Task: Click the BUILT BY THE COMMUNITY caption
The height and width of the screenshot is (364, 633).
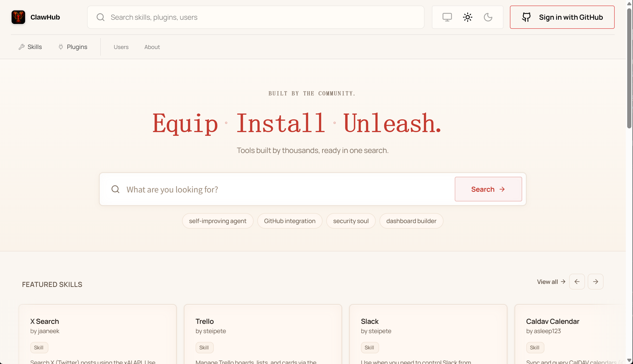Action: click(x=312, y=93)
